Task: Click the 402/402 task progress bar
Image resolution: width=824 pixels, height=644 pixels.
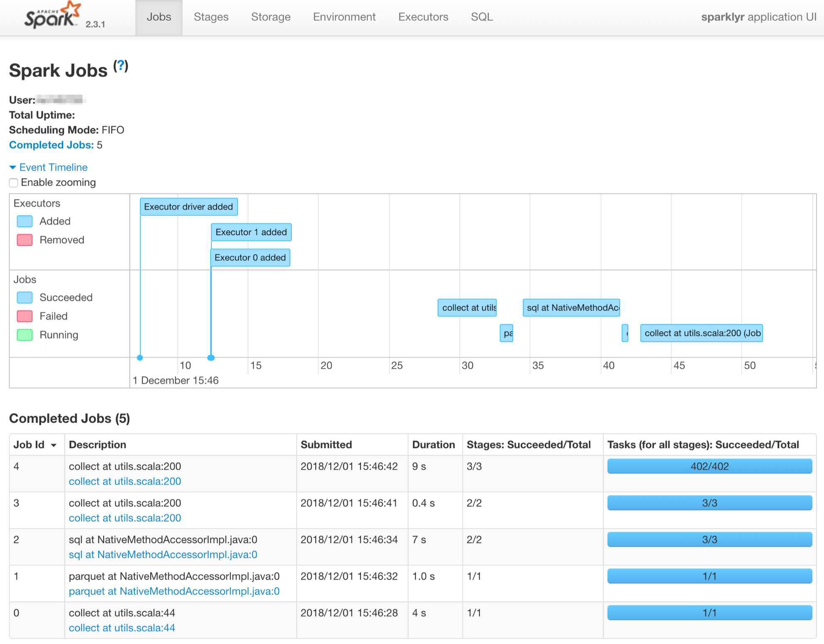Action: coord(709,466)
